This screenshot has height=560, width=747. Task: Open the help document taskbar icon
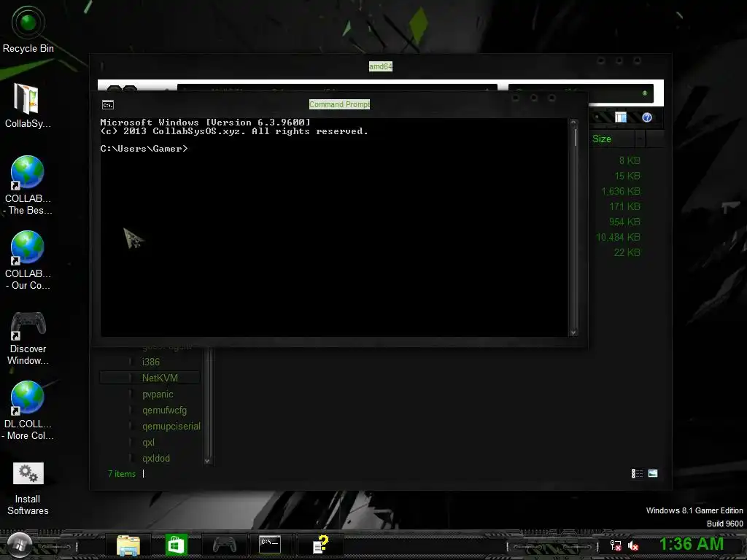coord(321,545)
